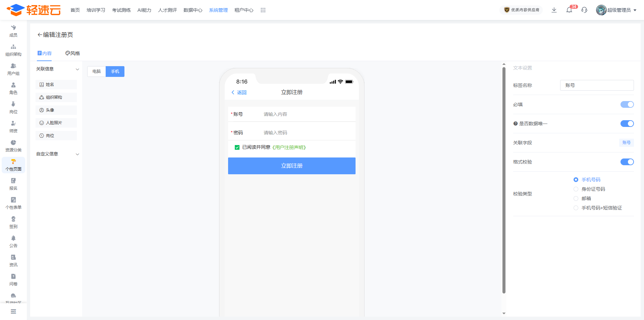
Task: Collapse the 关联信息 section
Action: [77, 69]
